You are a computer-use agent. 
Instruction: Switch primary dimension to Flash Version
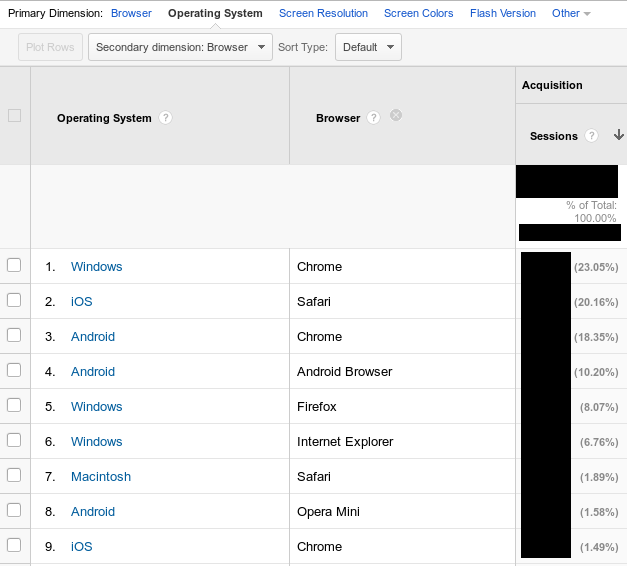(x=503, y=13)
